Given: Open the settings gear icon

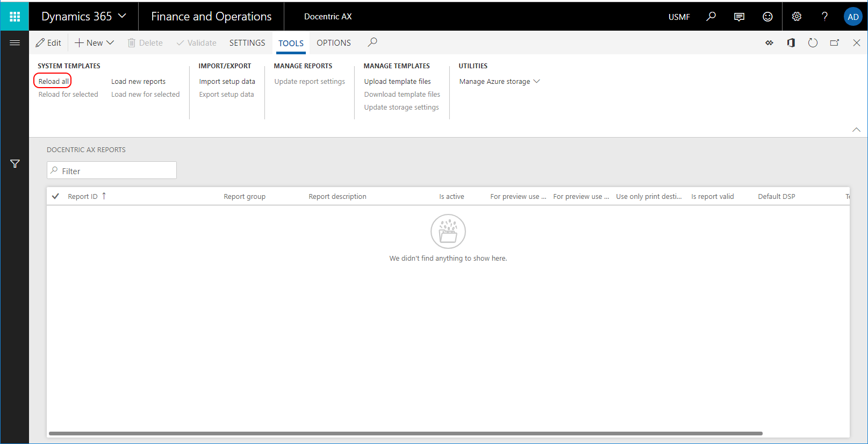Looking at the screenshot, I should pyautogui.click(x=797, y=17).
